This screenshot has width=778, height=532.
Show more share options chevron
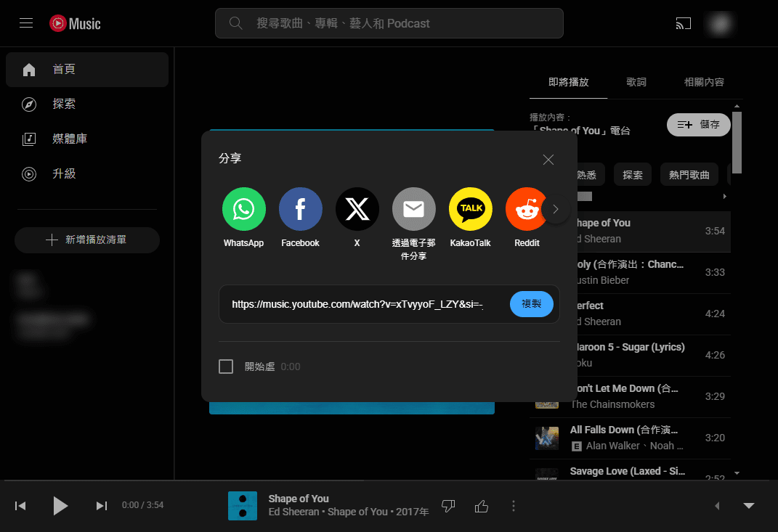(556, 209)
